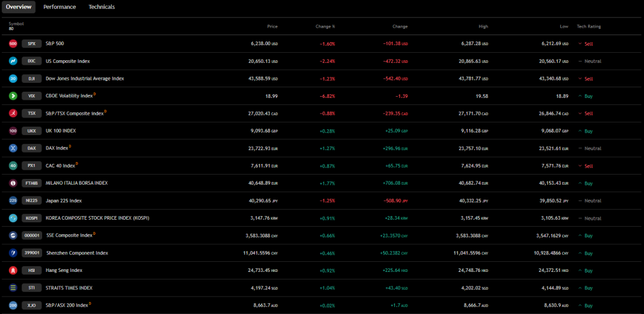Click the VIX Buy rating

[x=586, y=96]
